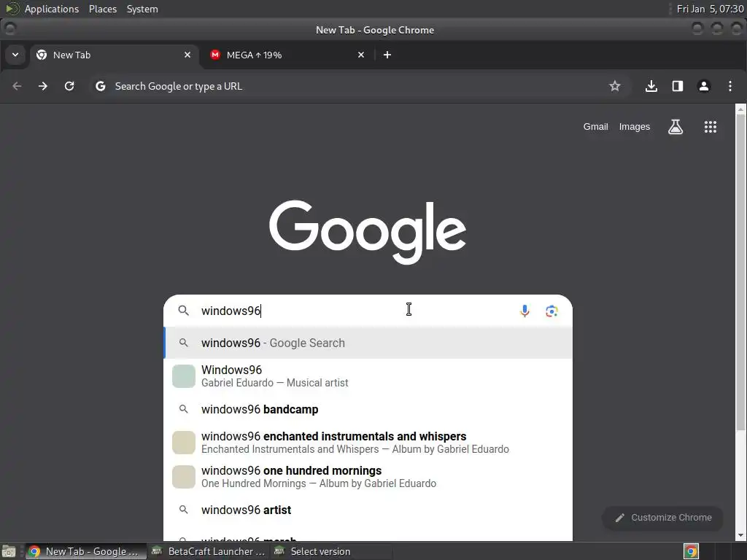Switch to the New Tab tab

pos(113,55)
